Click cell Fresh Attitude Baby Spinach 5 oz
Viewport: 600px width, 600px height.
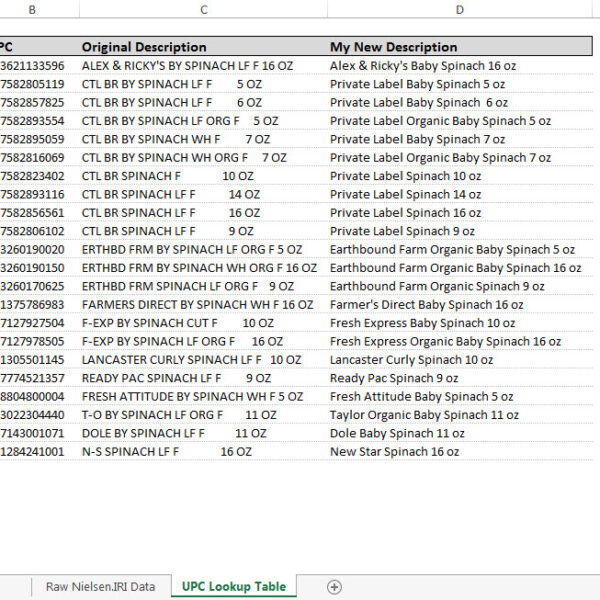point(460,396)
